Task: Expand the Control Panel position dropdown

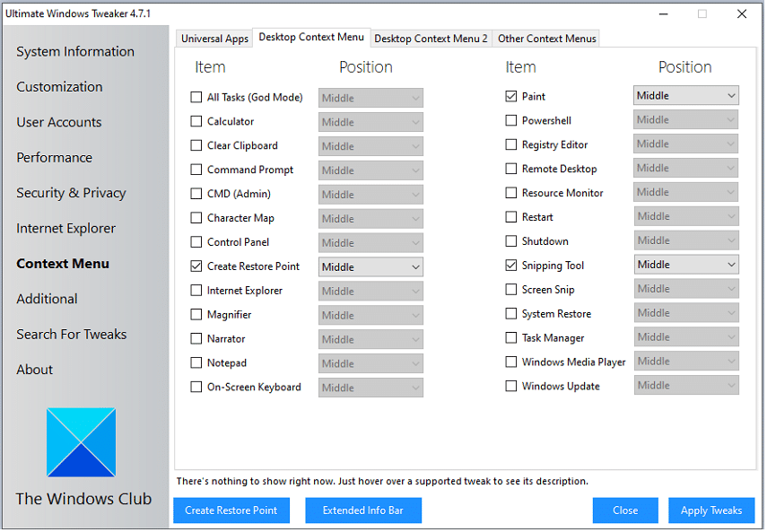Action: coord(370,242)
